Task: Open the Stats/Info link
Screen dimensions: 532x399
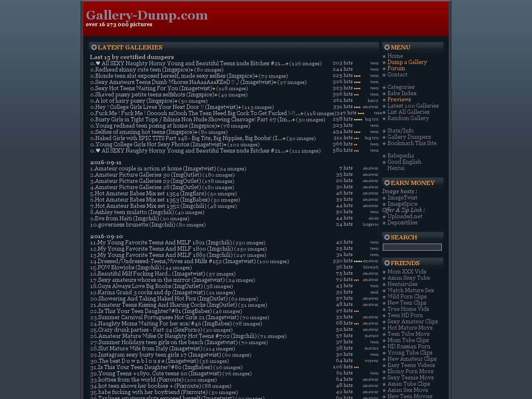Action: pyautogui.click(x=400, y=131)
